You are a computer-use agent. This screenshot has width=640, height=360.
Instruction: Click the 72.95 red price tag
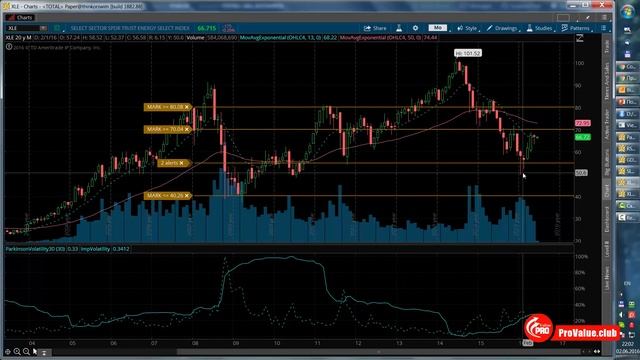click(x=583, y=123)
